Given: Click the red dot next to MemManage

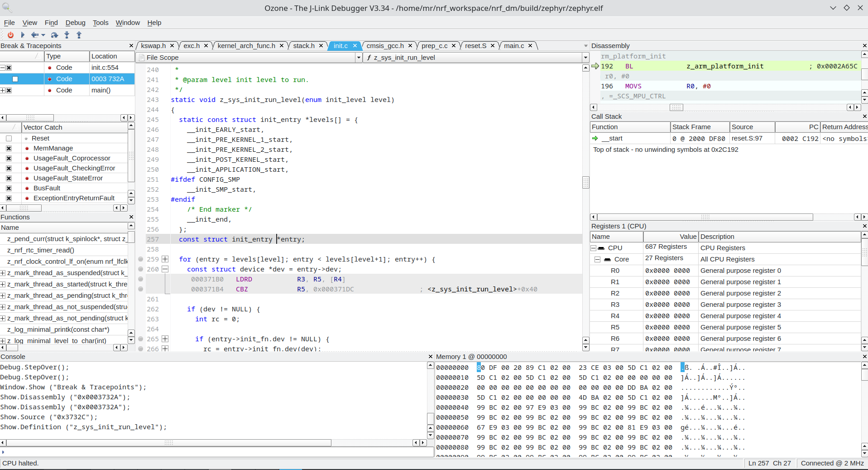Looking at the screenshot, I should point(27,148).
